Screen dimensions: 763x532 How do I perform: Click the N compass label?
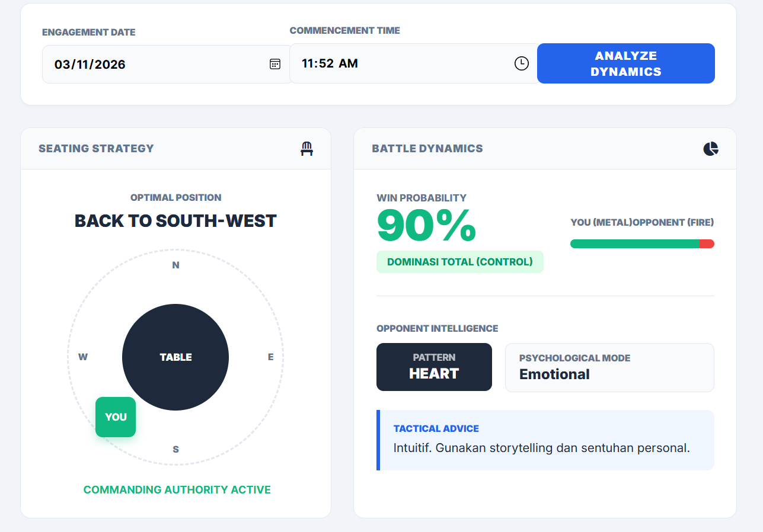(175, 265)
